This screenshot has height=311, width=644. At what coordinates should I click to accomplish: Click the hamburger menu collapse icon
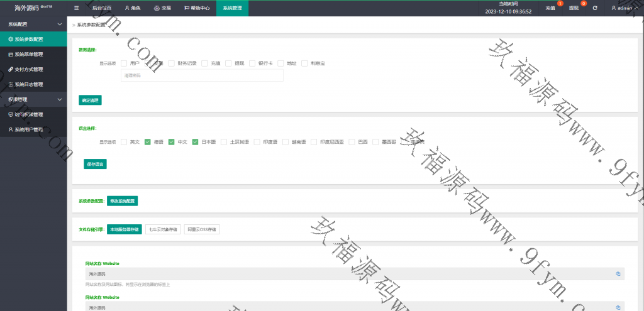click(76, 8)
